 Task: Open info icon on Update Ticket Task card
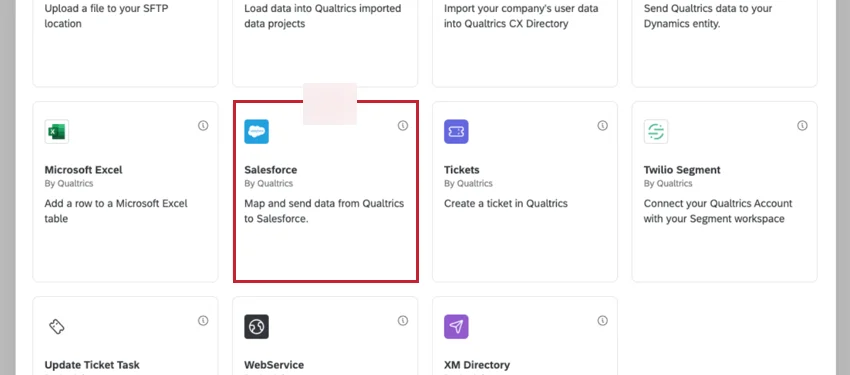tap(203, 321)
